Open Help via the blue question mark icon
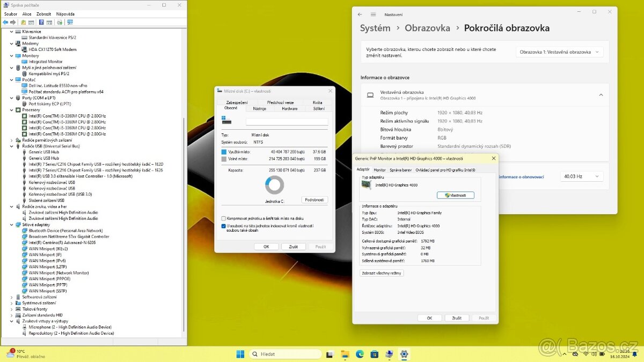The height and width of the screenshot is (362, 644). pyautogui.click(x=41, y=22)
